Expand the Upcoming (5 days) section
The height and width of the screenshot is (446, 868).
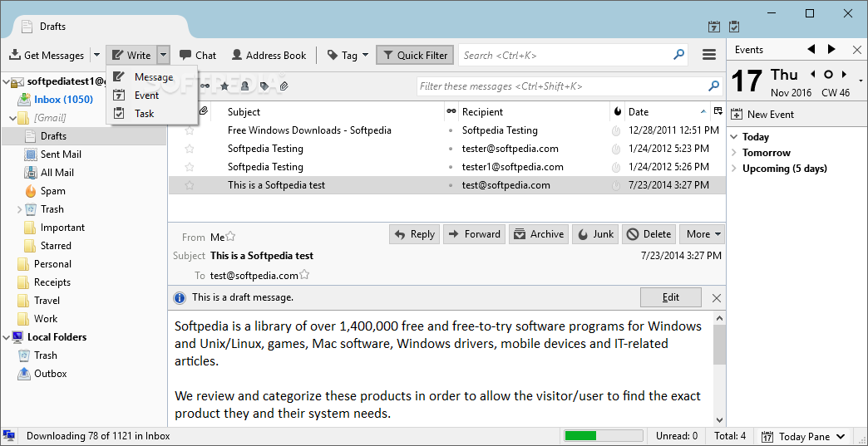pos(734,169)
